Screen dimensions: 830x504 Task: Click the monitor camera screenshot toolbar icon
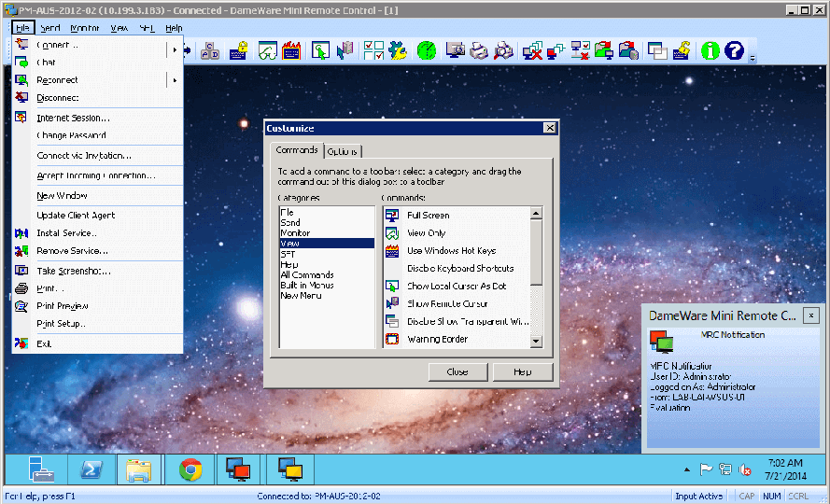[x=456, y=50]
